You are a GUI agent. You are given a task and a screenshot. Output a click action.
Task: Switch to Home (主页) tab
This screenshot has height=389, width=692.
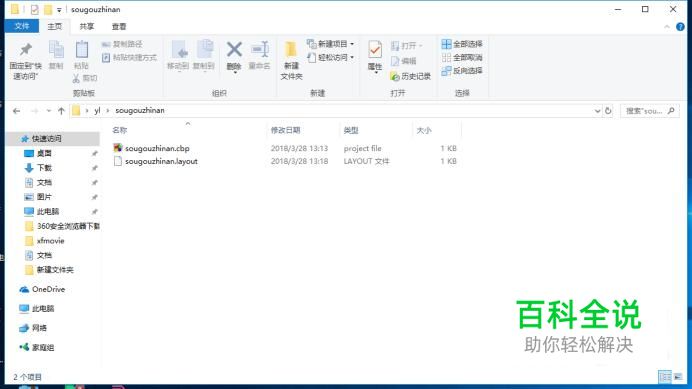(55, 26)
